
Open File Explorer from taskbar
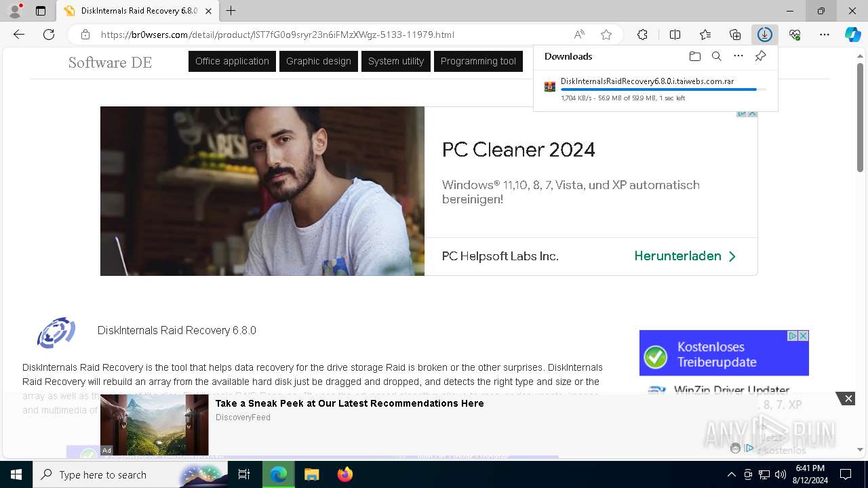click(311, 474)
